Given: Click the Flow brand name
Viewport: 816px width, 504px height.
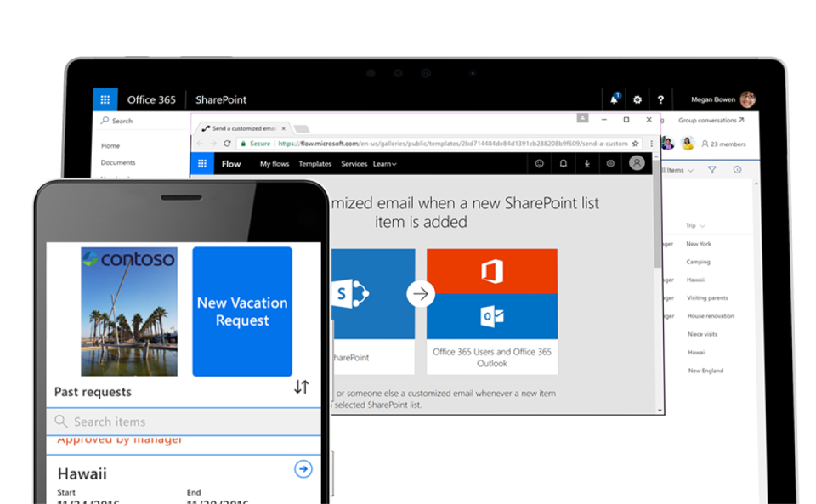Looking at the screenshot, I should point(231,164).
